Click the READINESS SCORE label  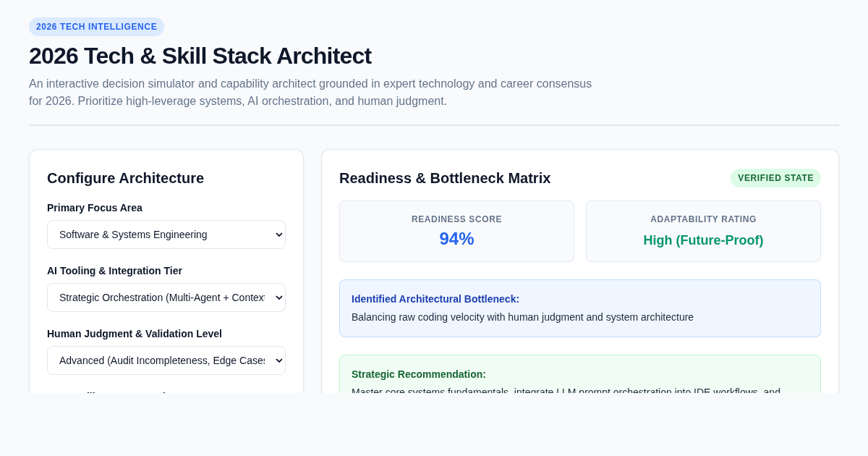point(456,219)
